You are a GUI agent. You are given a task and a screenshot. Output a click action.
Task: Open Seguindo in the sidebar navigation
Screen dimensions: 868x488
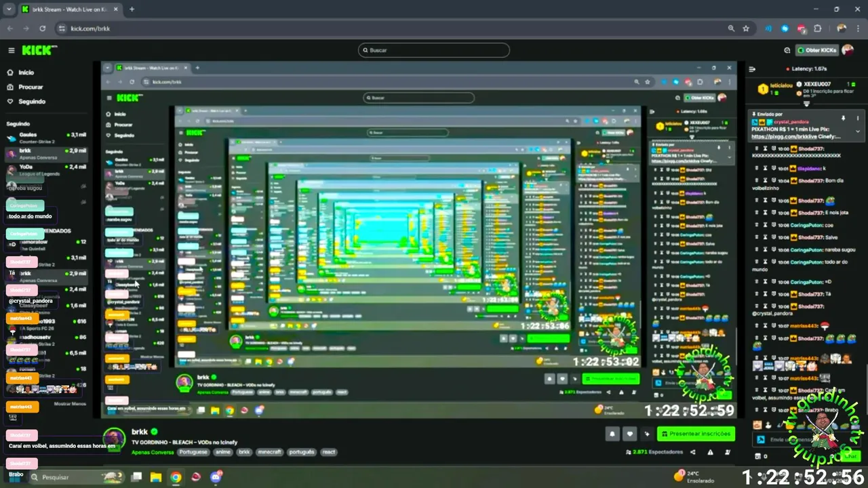click(x=26, y=102)
